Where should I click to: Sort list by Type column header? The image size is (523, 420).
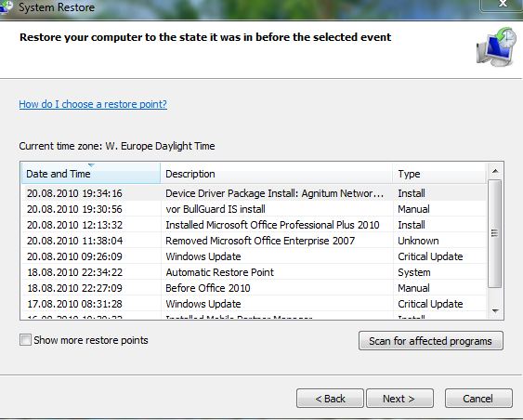439,174
